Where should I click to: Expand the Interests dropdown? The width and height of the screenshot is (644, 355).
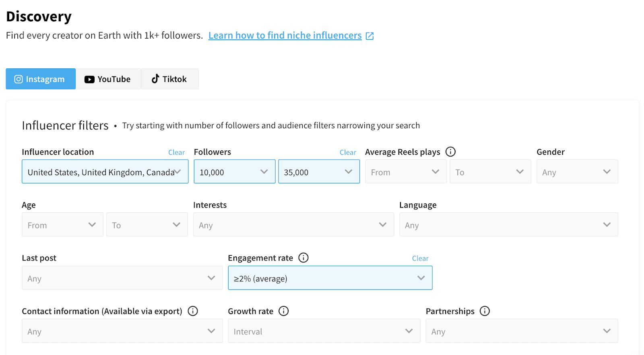coord(293,225)
